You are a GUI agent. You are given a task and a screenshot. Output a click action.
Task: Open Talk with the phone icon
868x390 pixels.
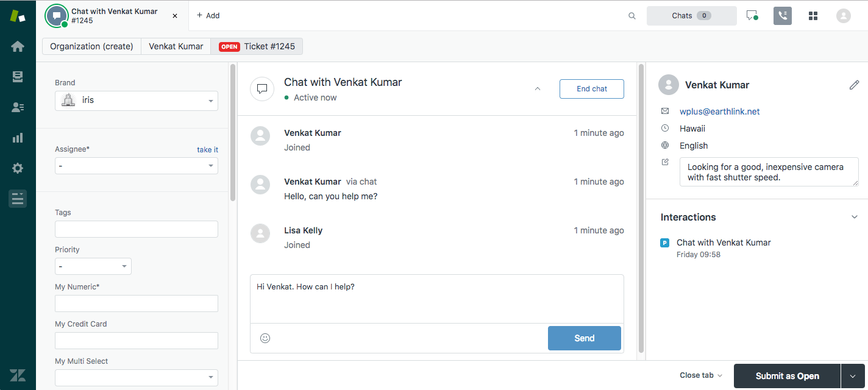tap(782, 15)
